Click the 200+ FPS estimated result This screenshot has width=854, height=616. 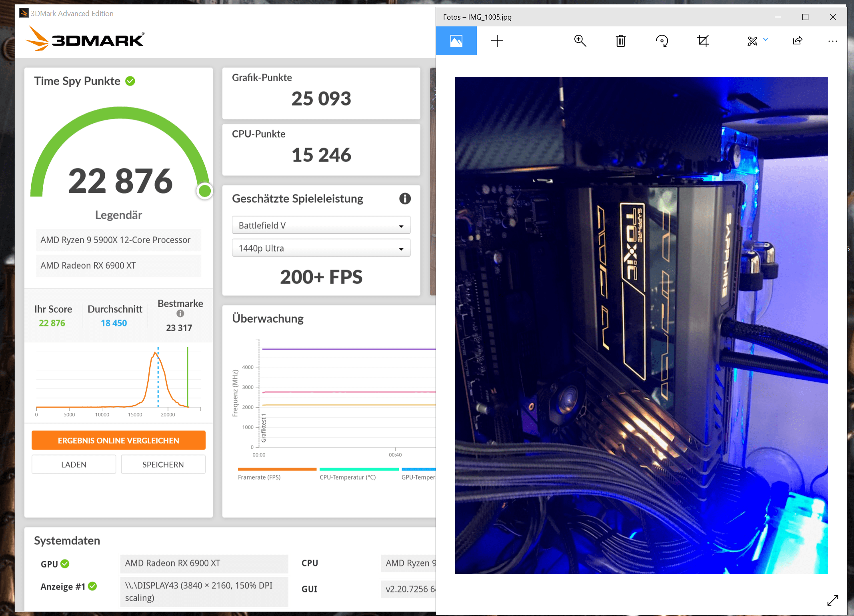coord(321,277)
